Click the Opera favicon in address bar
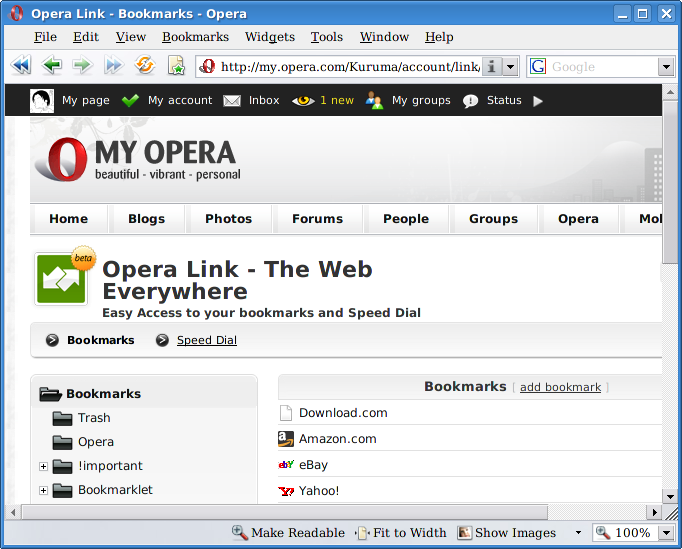The height and width of the screenshot is (549, 682). click(x=207, y=66)
